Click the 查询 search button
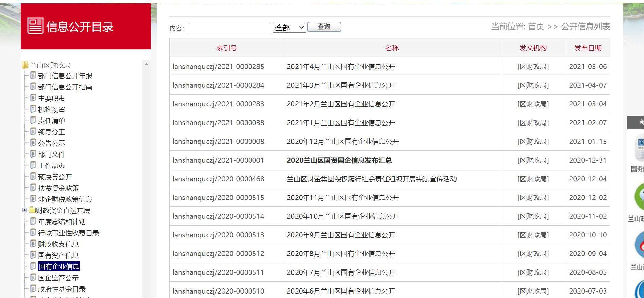This screenshot has height=298, width=644. coord(324,27)
